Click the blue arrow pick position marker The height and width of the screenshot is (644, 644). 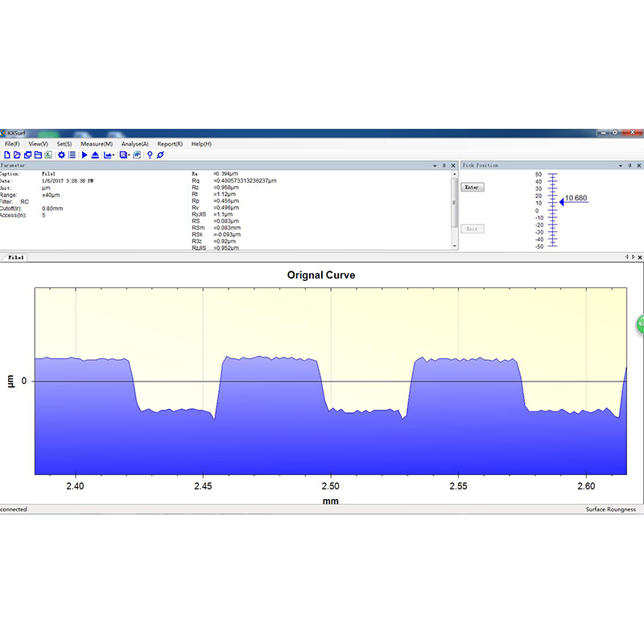pyautogui.click(x=562, y=202)
